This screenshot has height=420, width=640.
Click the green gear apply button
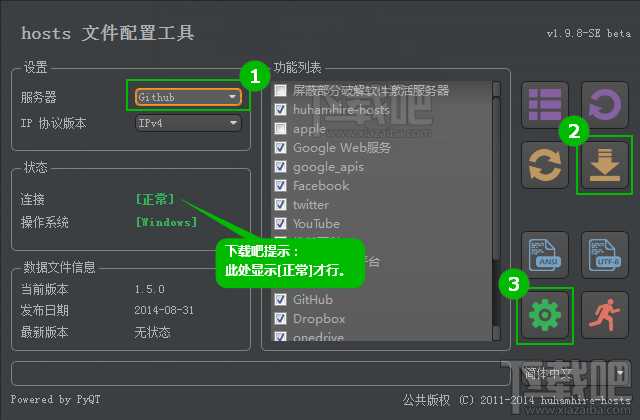pyautogui.click(x=544, y=315)
